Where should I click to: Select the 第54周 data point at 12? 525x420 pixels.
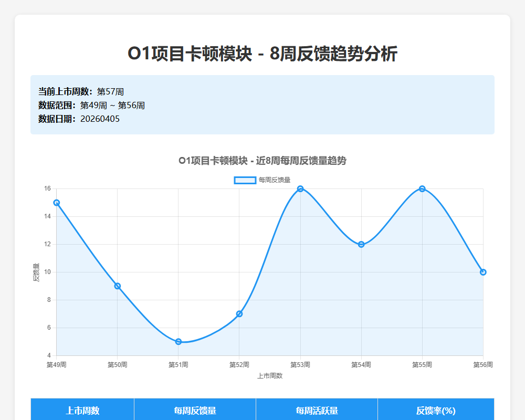(x=361, y=245)
